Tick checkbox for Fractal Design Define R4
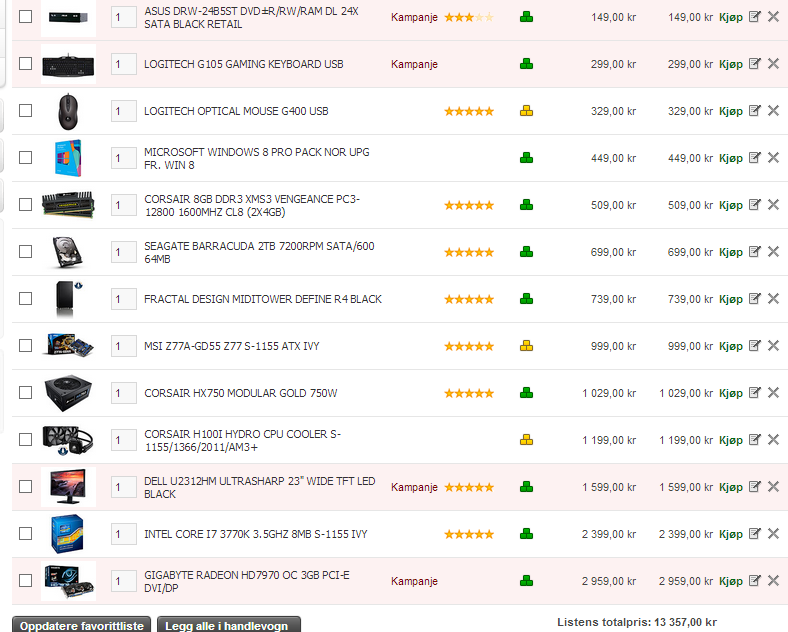The image size is (788, 632). click(25, 298)
